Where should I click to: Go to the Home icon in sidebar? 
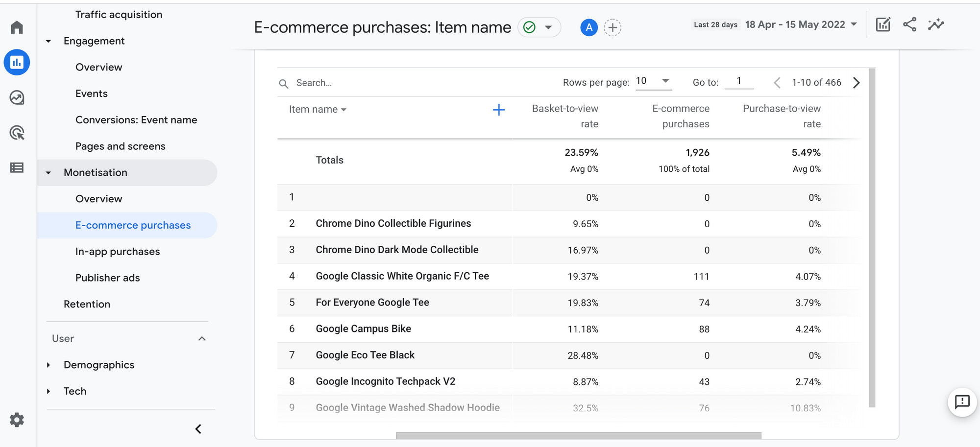pyautogui.click(x=17, y=27)
